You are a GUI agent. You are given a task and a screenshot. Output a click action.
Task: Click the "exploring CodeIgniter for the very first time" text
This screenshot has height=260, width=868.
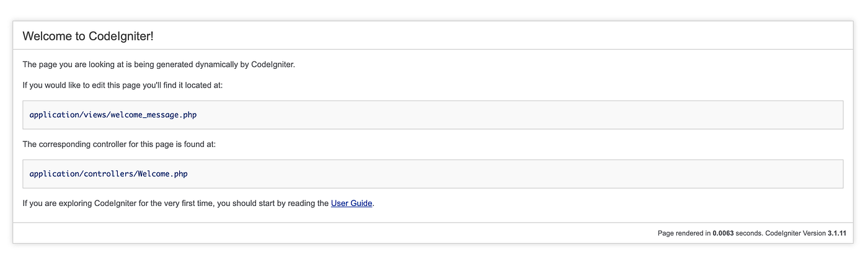[x=175, y=203]
